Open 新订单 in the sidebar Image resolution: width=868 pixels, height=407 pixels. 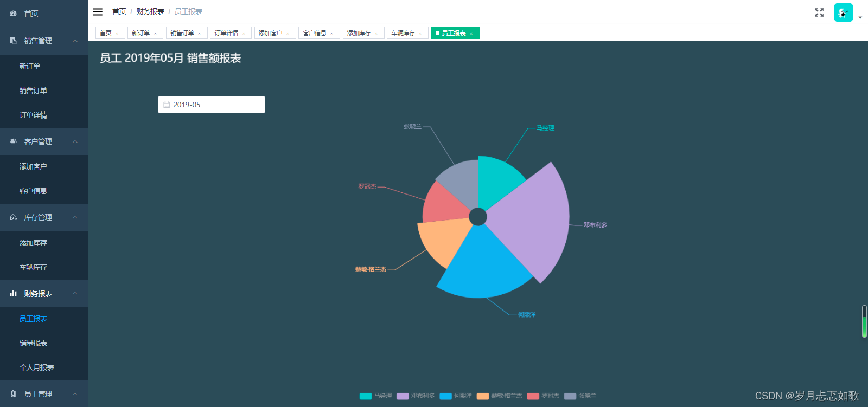pos(44,66)
